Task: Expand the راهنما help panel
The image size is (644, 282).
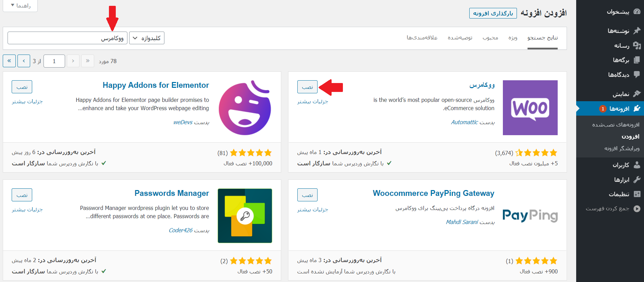Action: (20, 5)
